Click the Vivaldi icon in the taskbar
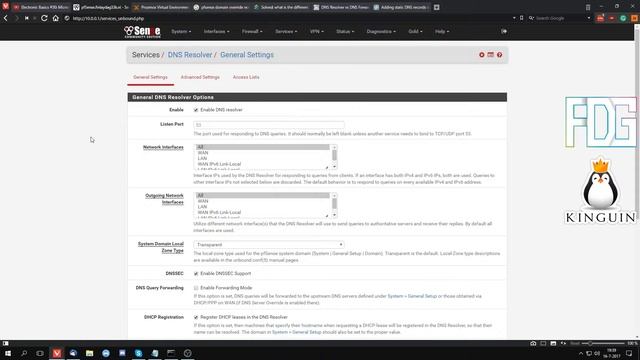640x360 pixels. tap(57, 353)
